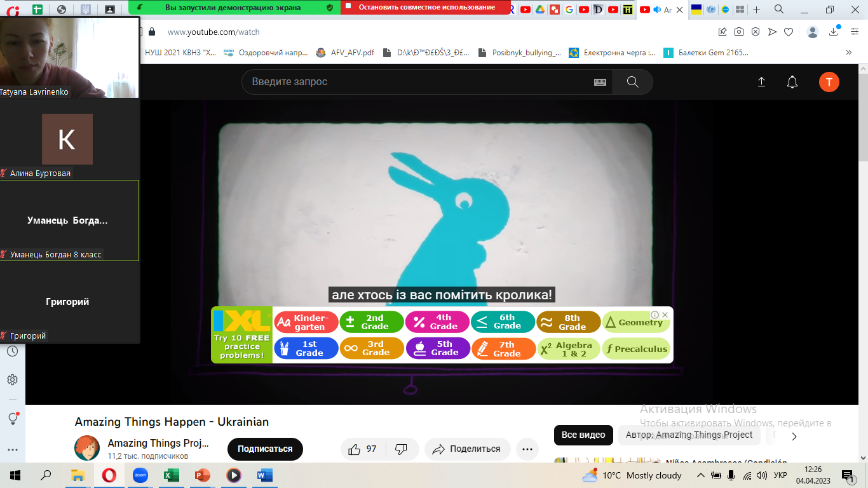Image resolution: width=868 pixels, height=488 pixels.
Task: Dislike the Amazing Things Happen video
Action: coord(401,449)
